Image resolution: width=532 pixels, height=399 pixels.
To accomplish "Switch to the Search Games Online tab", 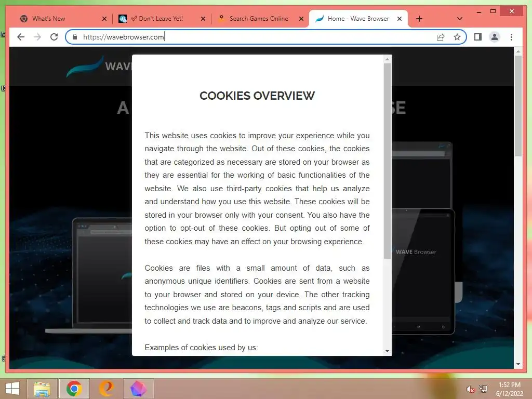I will click(x=260, y=19).
